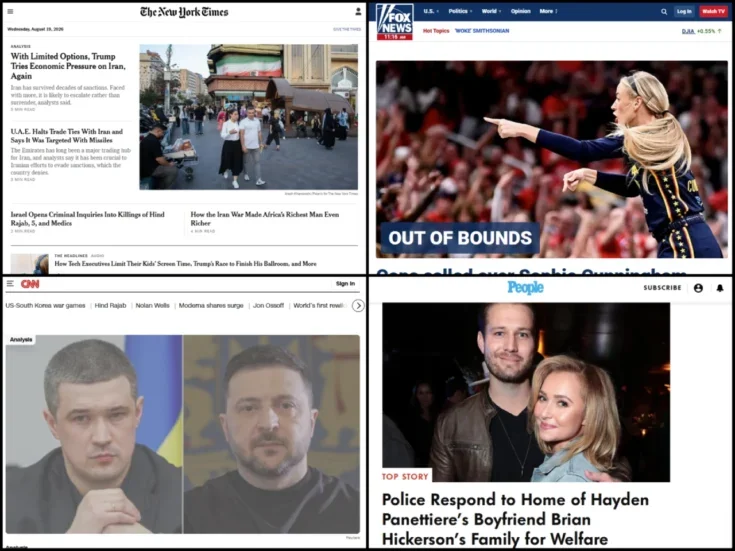Expand the Fox News Politics menu
Image resolution: width=735 pixels, height=551 pixels.
coord(460,11)
